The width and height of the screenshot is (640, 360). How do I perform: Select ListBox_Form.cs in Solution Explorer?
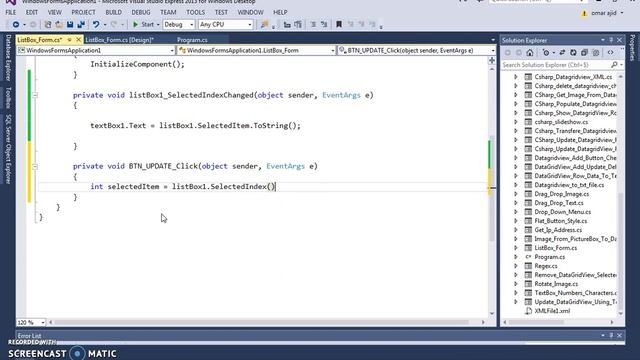pyautogui.click(x=556, y=248)
